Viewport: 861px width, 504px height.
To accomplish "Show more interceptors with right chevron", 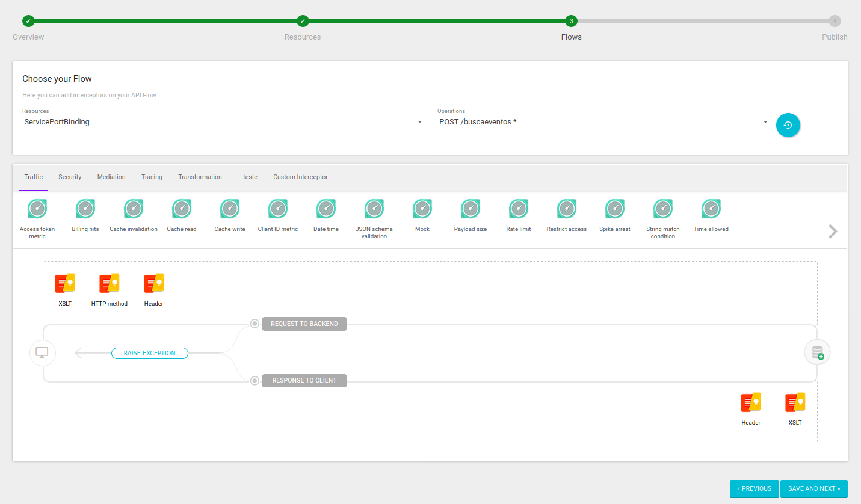I will point(833,232).
